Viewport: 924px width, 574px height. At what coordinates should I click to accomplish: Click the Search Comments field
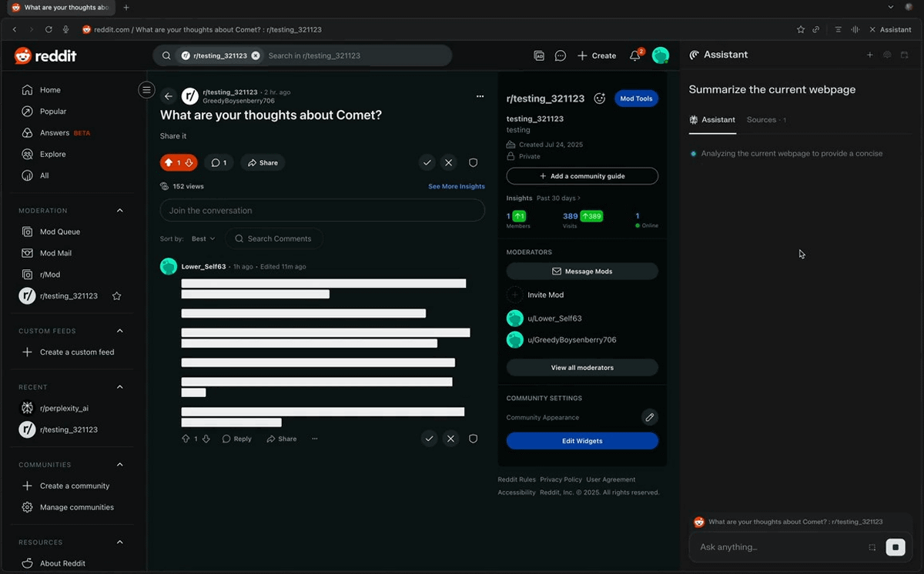click(274, 239)
